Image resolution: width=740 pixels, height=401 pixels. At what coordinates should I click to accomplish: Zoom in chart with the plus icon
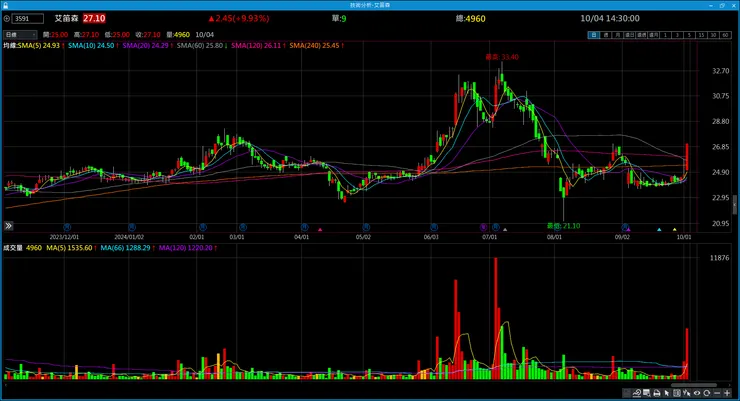coord(727,393)
